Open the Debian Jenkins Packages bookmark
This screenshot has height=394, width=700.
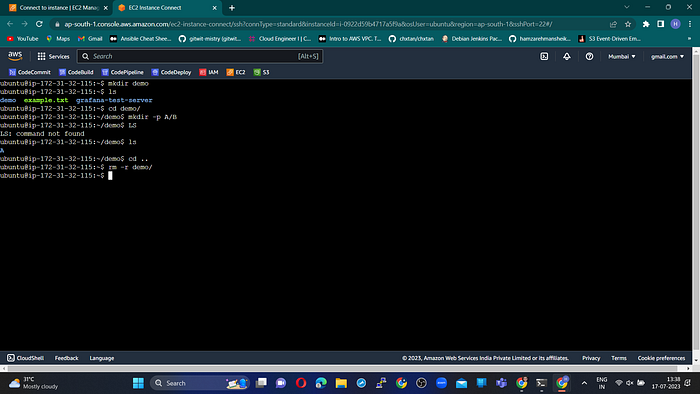pyautogui.click(x=471, y=39)
